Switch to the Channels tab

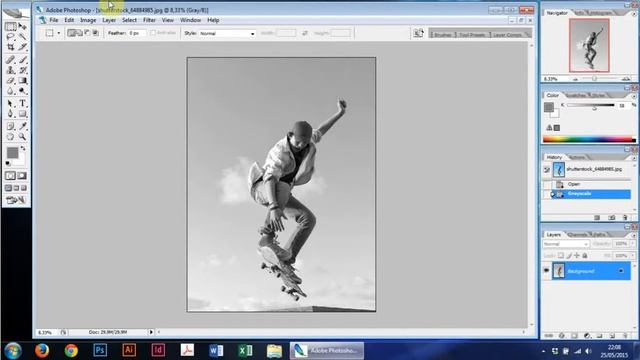[x=577, y=235]
